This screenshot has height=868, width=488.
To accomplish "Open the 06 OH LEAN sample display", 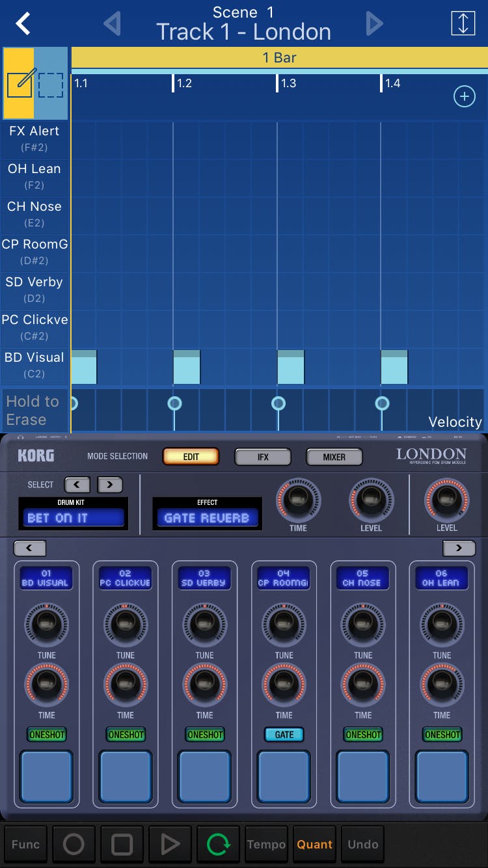I will point(442,578).
